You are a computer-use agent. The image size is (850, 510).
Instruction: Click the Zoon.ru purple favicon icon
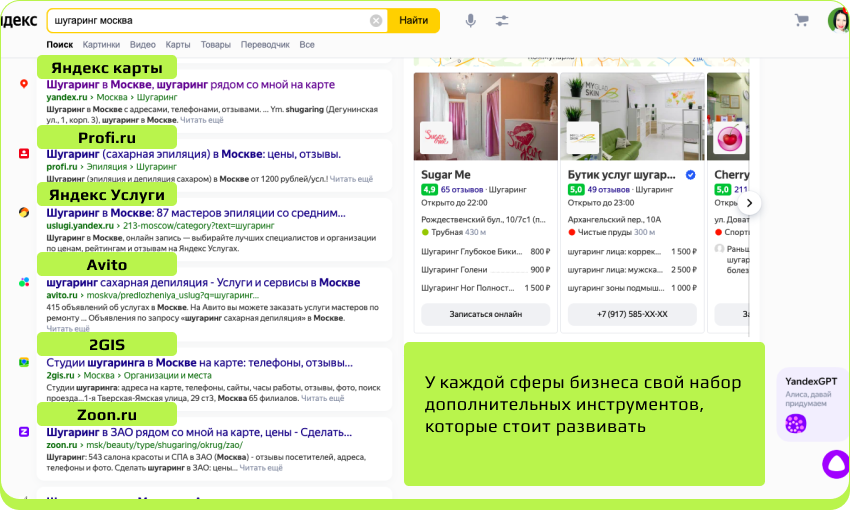[24, 432]
